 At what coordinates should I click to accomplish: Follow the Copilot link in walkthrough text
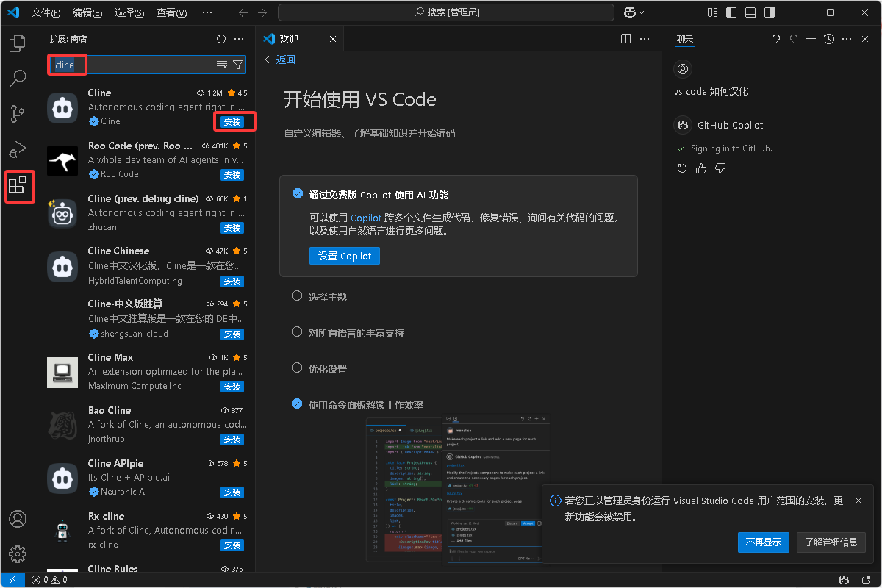pyautogui.click(x=366, y=218)
